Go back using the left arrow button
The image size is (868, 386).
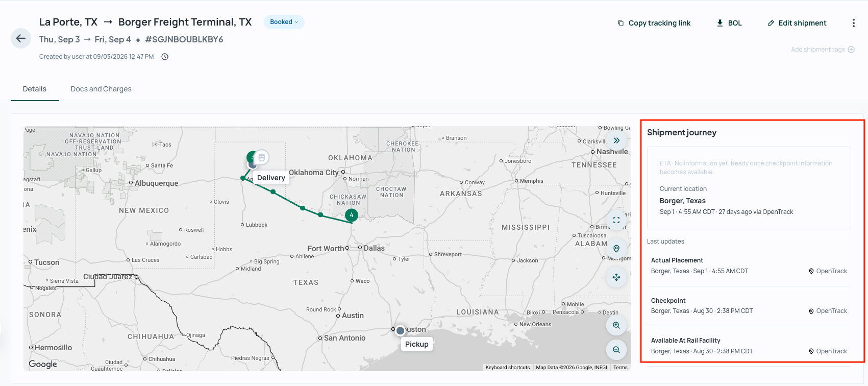pos(21,38)
